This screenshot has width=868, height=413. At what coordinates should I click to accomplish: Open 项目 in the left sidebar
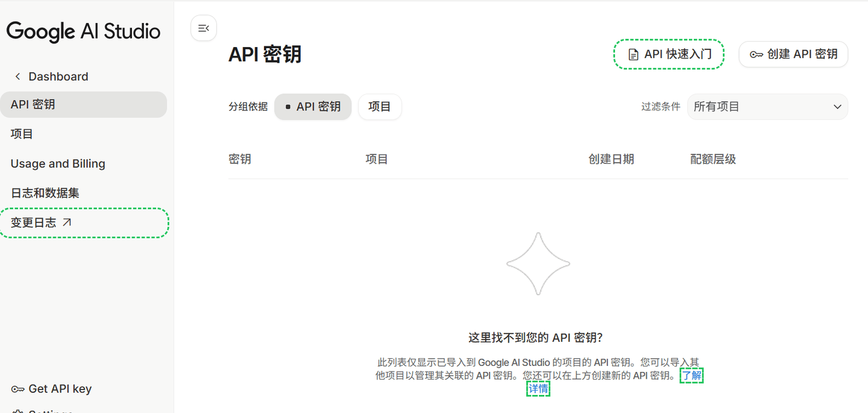pyautogui.click(x=22, y=134)
